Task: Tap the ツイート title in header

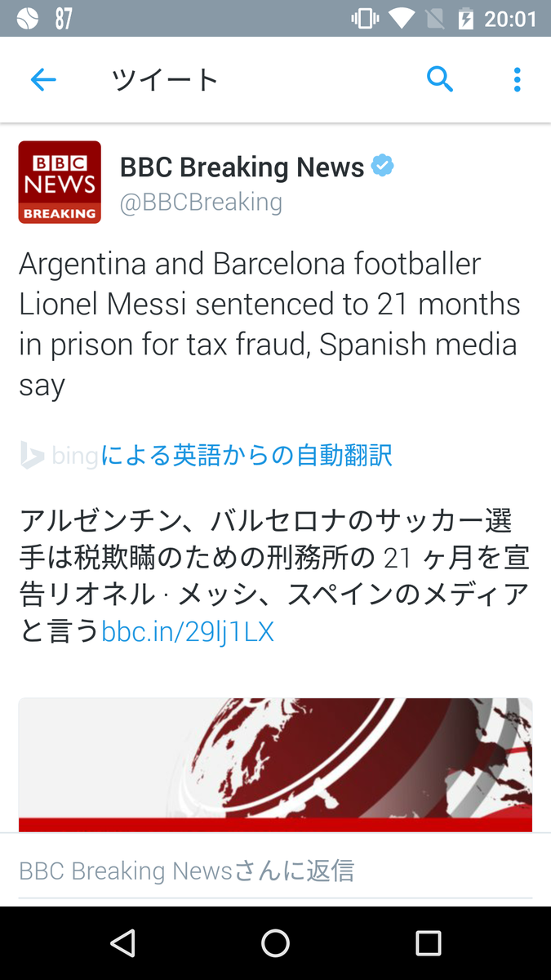Action: point(165,80)
